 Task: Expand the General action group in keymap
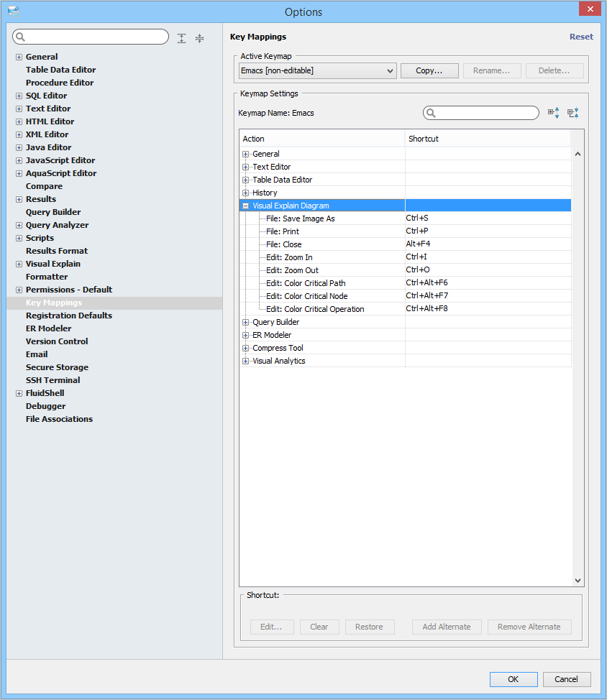245,154
